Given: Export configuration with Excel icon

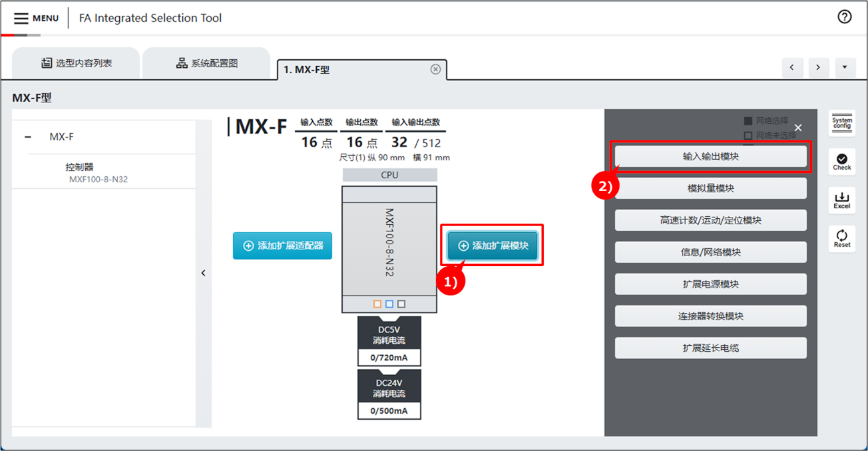Looking at the screenshot, I should pyautogui.click(x=842, y=200).
